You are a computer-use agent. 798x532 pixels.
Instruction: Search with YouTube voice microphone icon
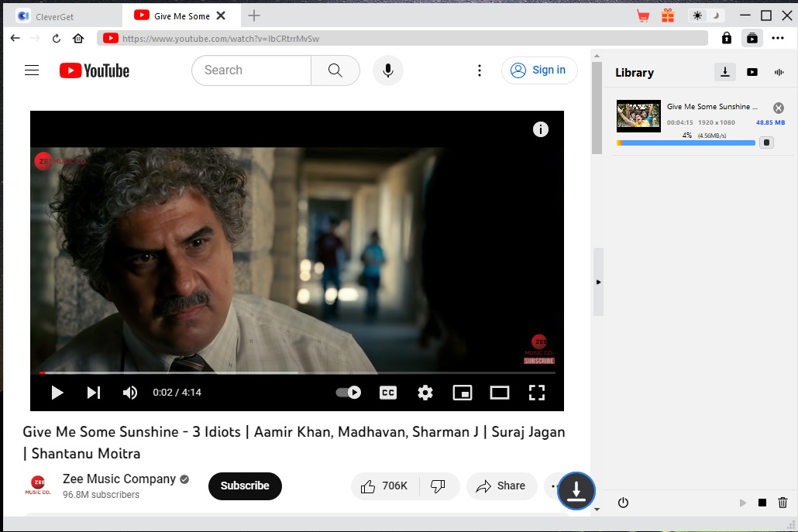tap(387, 70)
